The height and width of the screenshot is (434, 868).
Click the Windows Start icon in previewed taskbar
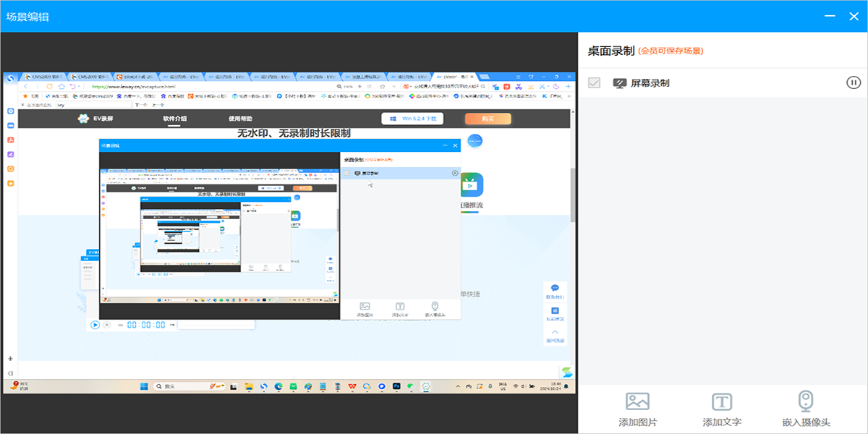coord(142,386)
